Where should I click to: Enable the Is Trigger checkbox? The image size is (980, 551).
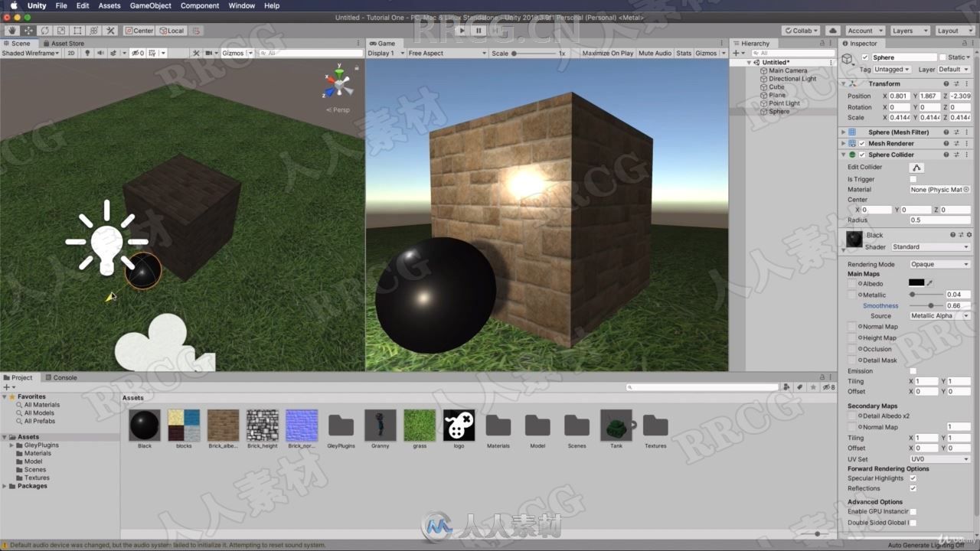click(x=913, y=179)
